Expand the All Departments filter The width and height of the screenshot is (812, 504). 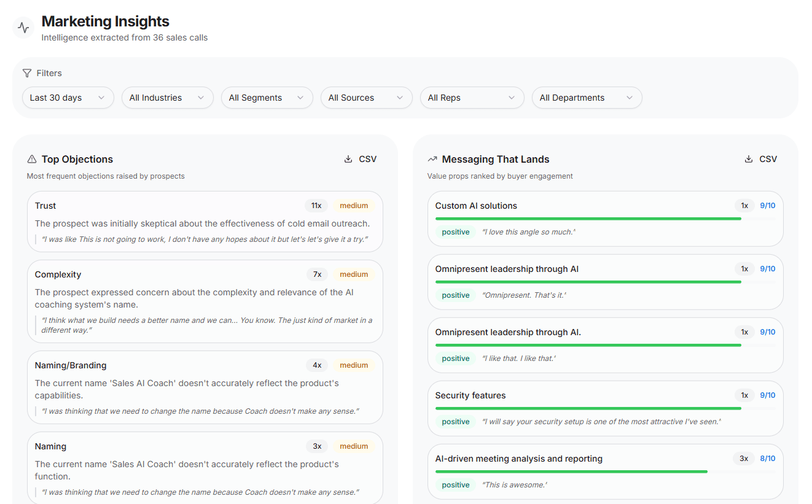(x=587, y=97)
